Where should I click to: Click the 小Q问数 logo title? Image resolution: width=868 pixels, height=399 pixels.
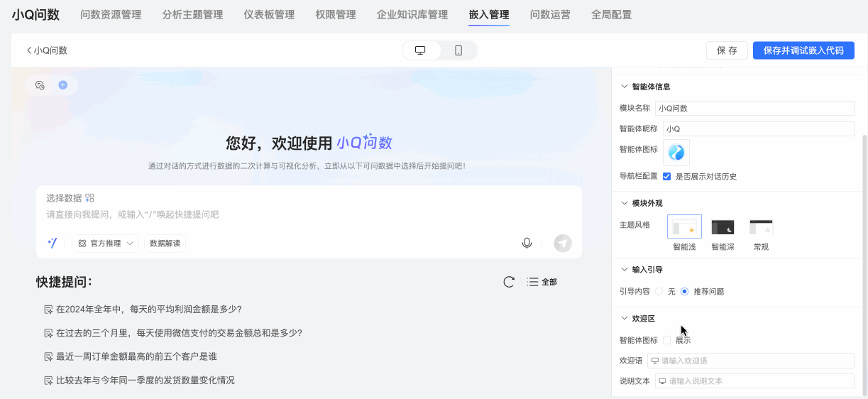pos(35,14)
